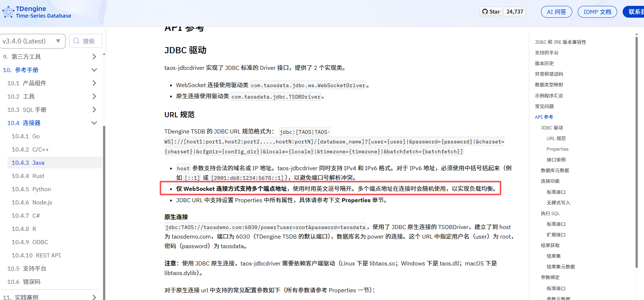Click the GitHub star count 24,737
Image resolution: width=644 pixels, height=300 pixels.
(514, 12)
